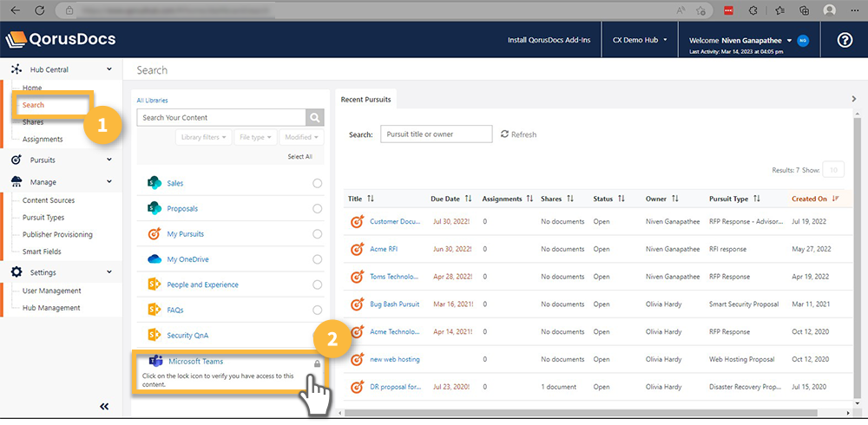
Task: Select the My OneDrive radio button
Action: (x=317, y=259)
